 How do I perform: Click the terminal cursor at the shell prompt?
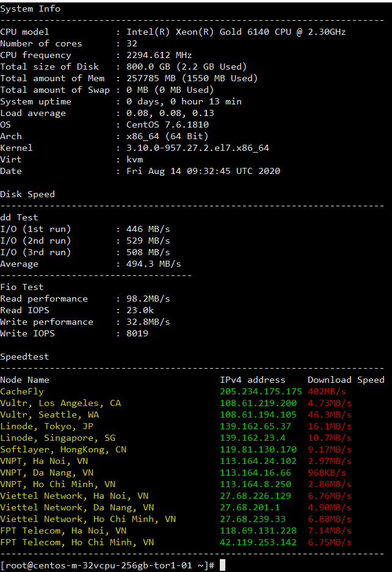tap(223, 565)
